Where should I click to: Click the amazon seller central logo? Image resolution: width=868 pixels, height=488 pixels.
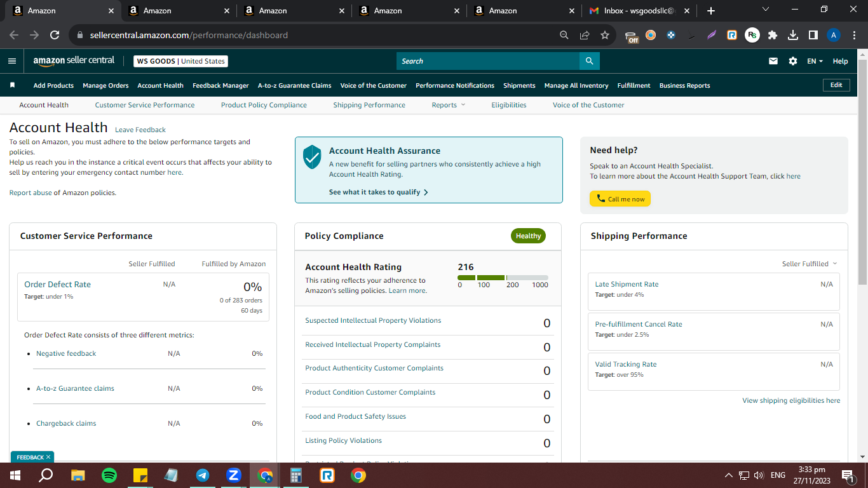click(74, 60)
